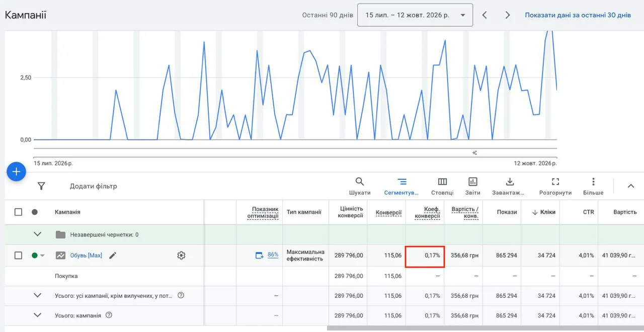Click help icon beside Усього: усі кампанії

(x=181, y=295)
